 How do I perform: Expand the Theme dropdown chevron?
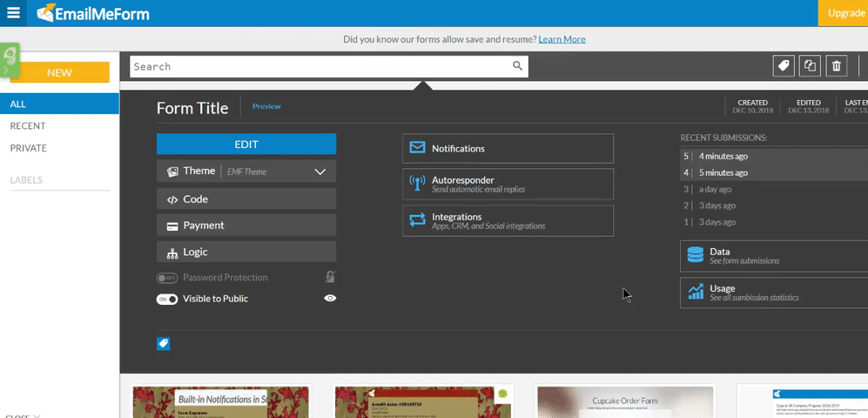tap(320, 172)
